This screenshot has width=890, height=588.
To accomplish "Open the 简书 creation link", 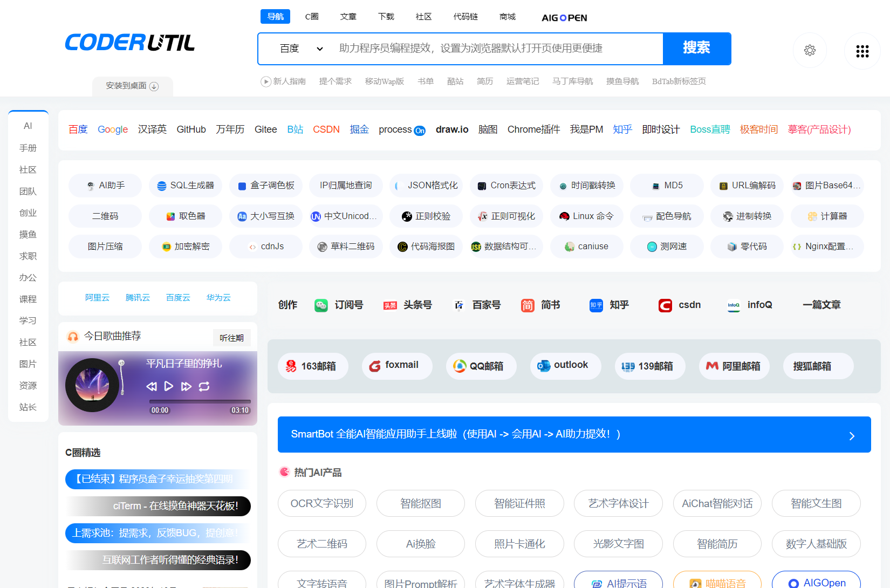I will [540, 305].
